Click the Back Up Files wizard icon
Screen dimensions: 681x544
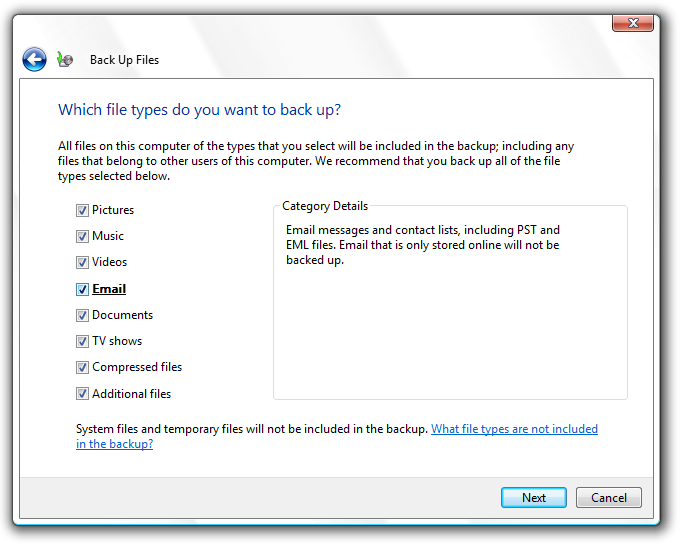tap(65, 59)
